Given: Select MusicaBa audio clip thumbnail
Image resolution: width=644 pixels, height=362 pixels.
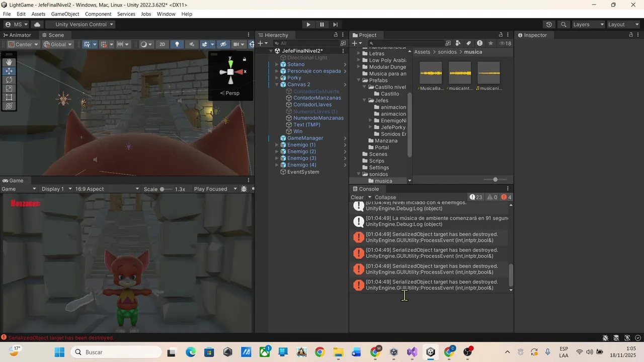Looking at the screenshot, I should click(x=431, y=73).
